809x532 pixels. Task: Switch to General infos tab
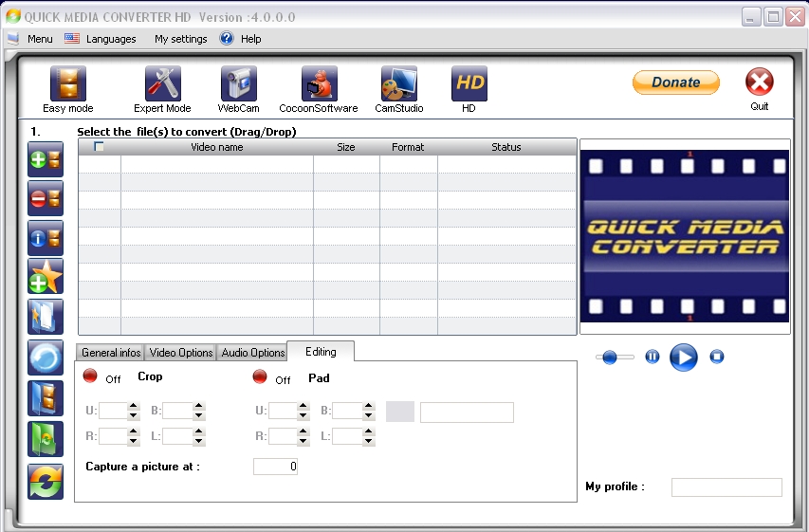point(110,353)
